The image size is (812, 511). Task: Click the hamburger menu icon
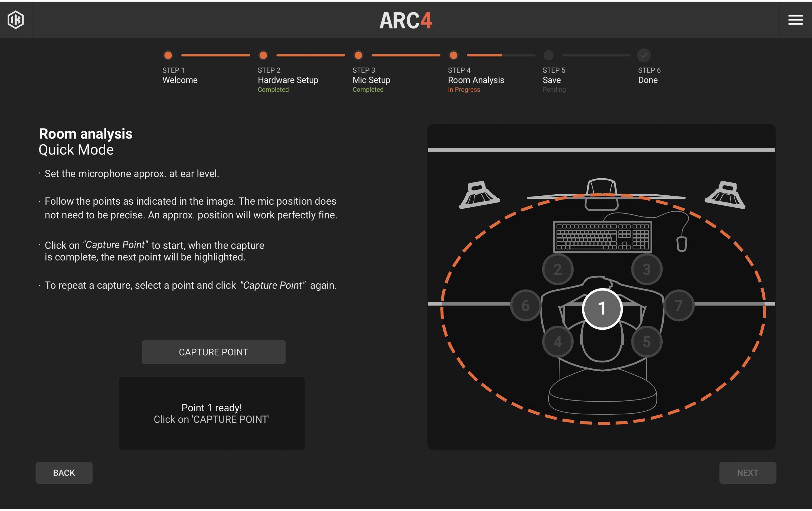795,19
